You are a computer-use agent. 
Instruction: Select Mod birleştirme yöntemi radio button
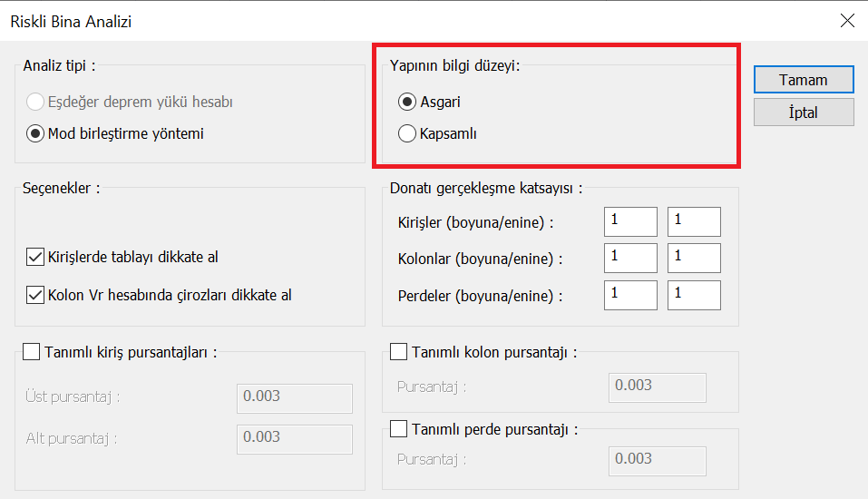click(x=36, y=134)
